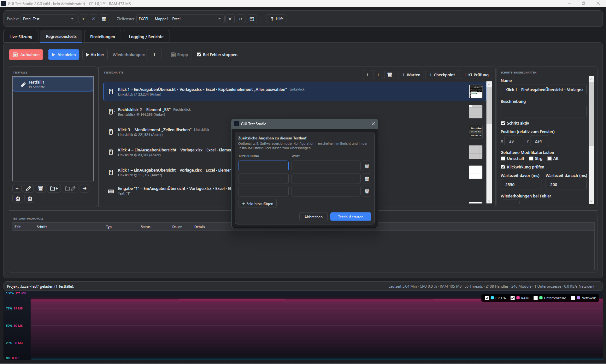
Task: Open the Hilfe help button
Action: (x=277, y=19)
